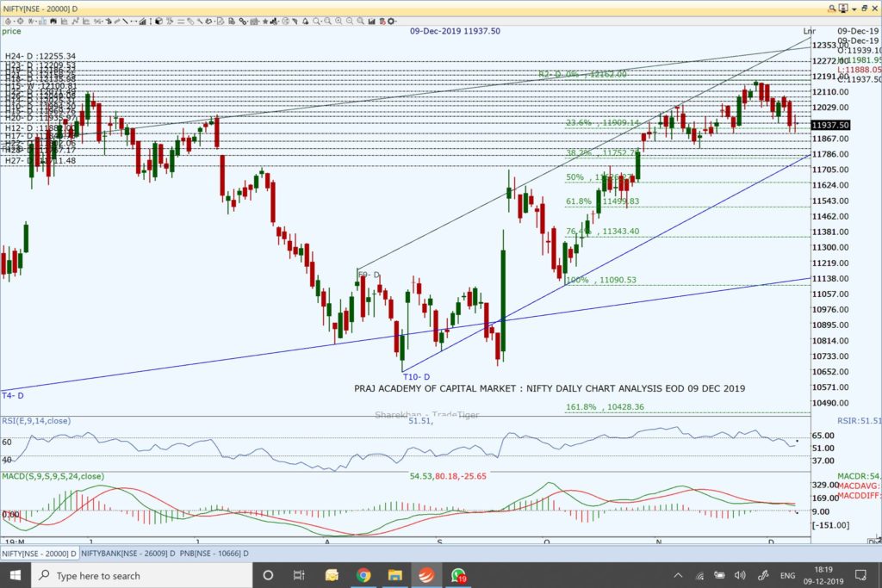Expand hidden system tray icons chevron
Viewport: 882px width, 588px height.
click(x=678, y=575)
